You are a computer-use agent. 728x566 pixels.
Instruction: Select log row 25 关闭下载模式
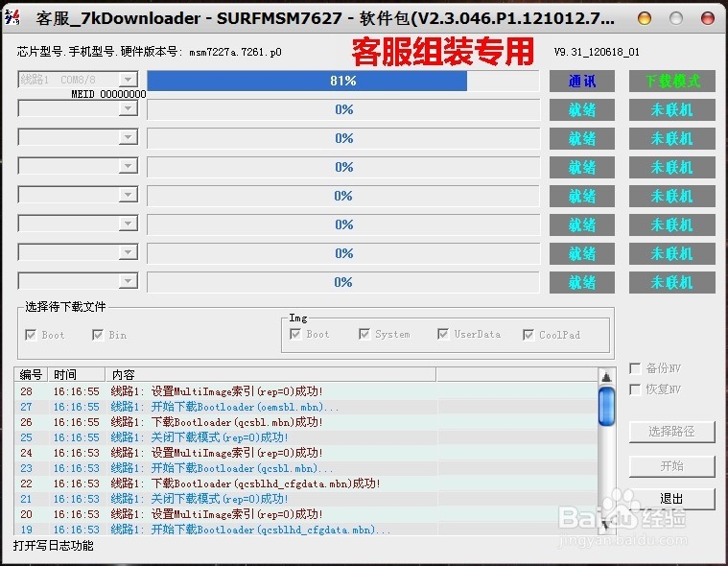[306, 437]
